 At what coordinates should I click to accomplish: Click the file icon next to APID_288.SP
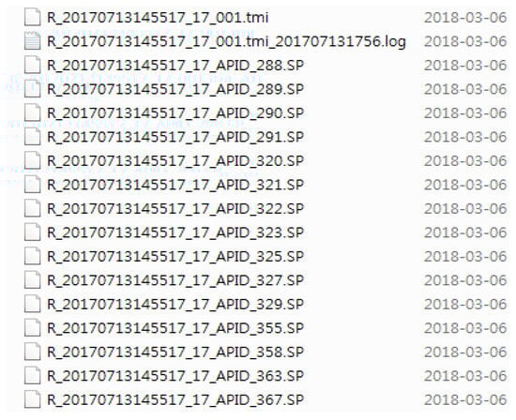(32, 65)
